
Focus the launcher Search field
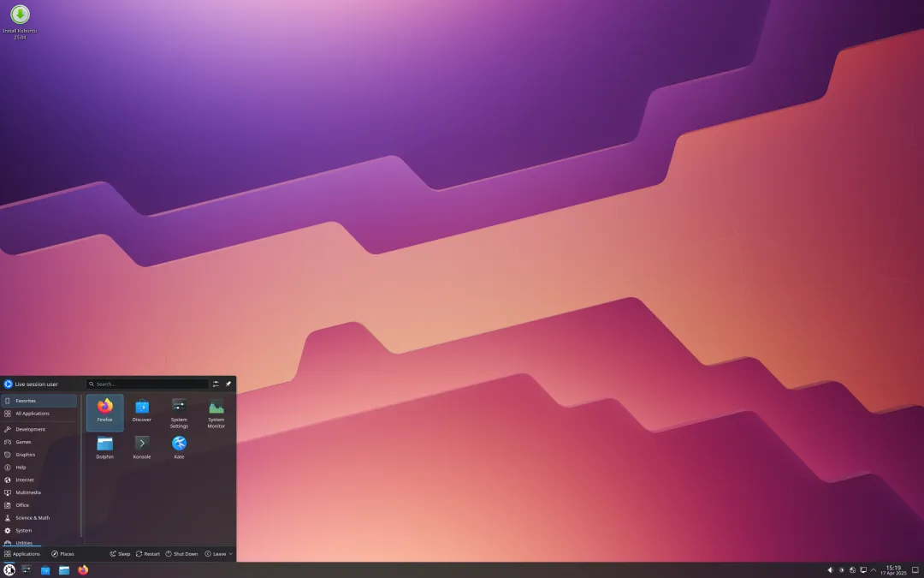click(147, 384)
